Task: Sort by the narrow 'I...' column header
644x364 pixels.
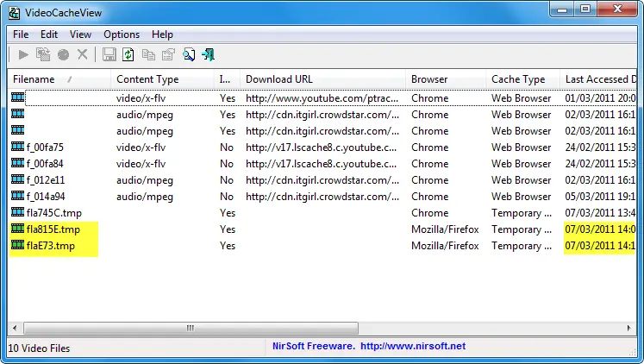Action: click(227, 79)
